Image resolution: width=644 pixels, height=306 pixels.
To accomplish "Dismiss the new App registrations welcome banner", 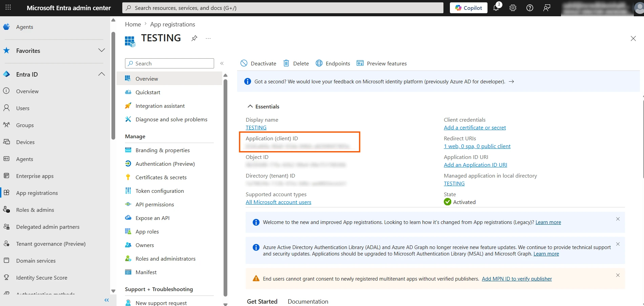I will pos(618,219).
